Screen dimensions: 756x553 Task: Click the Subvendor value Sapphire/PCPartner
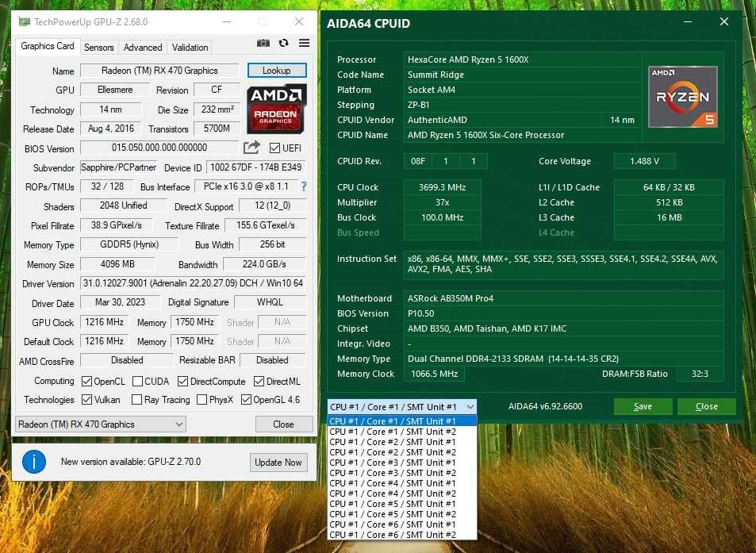[x=119, y=167]
